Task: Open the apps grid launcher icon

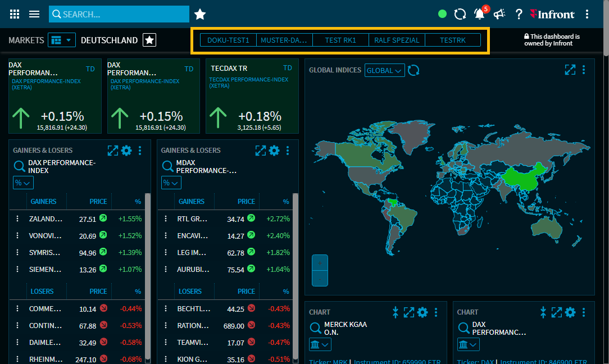Action: tap(15, 14)
